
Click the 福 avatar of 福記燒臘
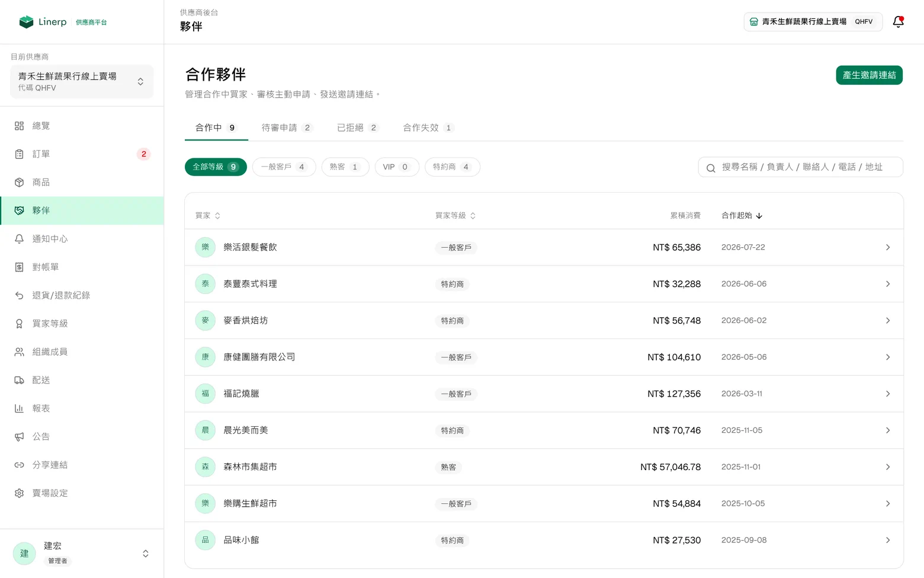pyautogui.click(x=206, y=394)
